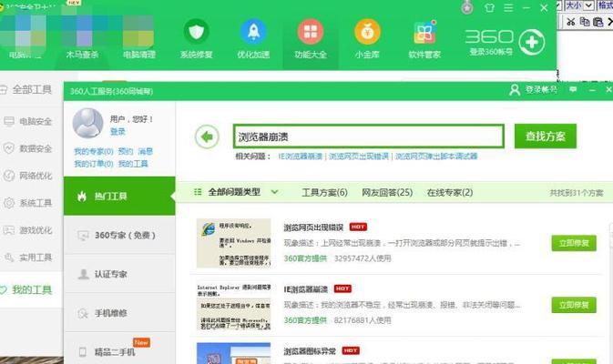Open 我的专家(0) link
This screenshot has height=364, width=613.
coord(94,152)
